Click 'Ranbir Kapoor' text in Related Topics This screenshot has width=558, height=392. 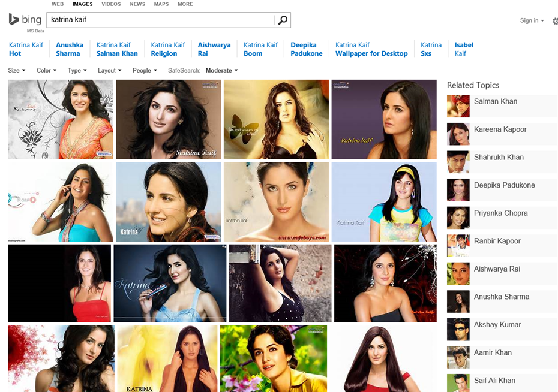pos(497,242)
